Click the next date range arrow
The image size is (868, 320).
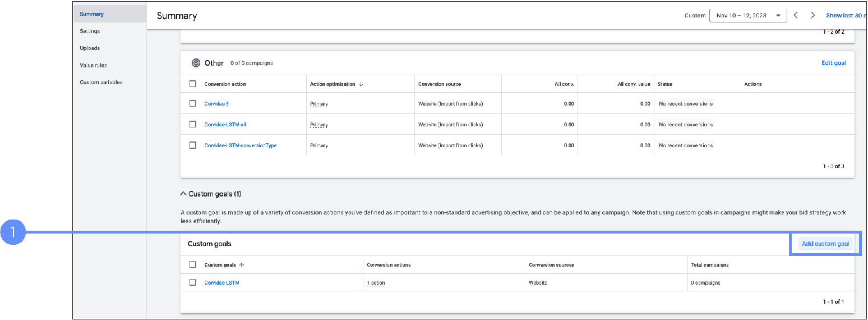click(x=813, y=16)
